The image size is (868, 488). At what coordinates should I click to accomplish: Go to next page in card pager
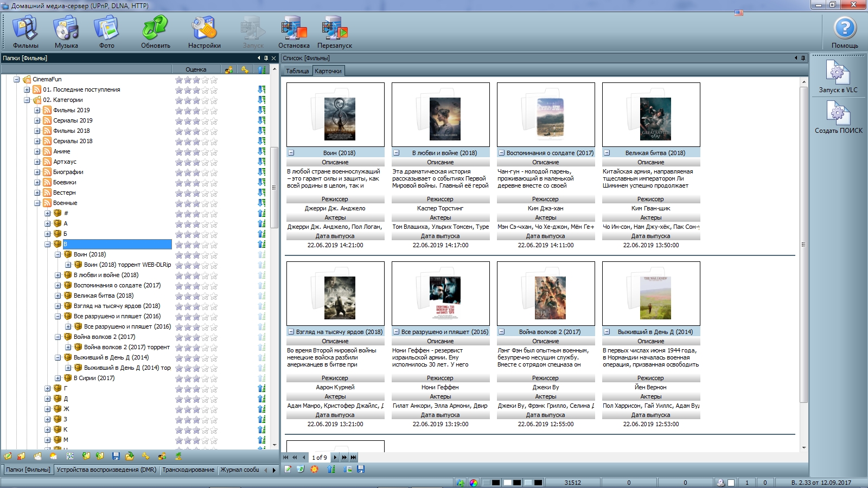(335, 458)
